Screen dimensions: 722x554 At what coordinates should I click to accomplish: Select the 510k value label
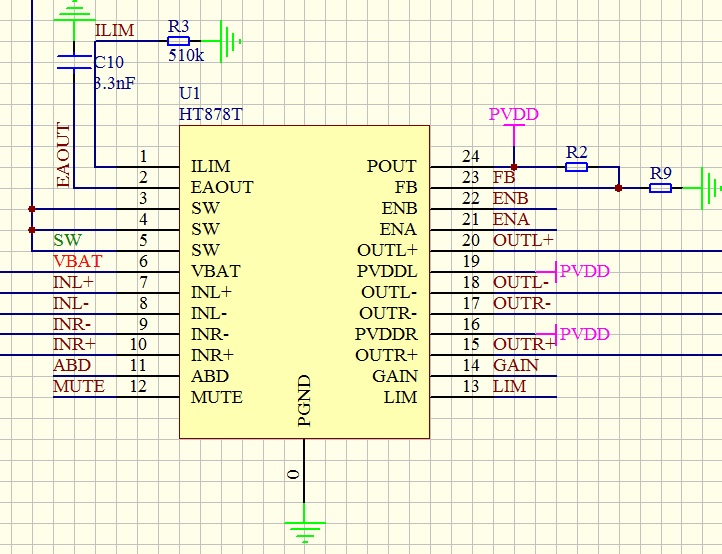coord(185,56)
